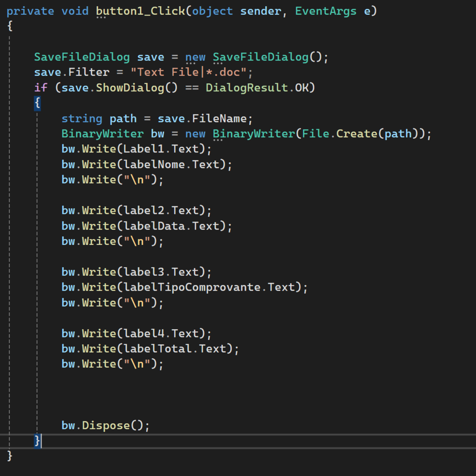Click the bw.Dispose() call
This screenshot has width=476, height=476.
(105, 425)
